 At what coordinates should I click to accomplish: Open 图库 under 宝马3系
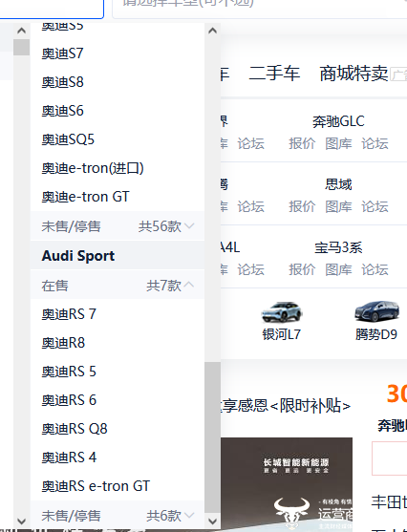coord(338,269)
